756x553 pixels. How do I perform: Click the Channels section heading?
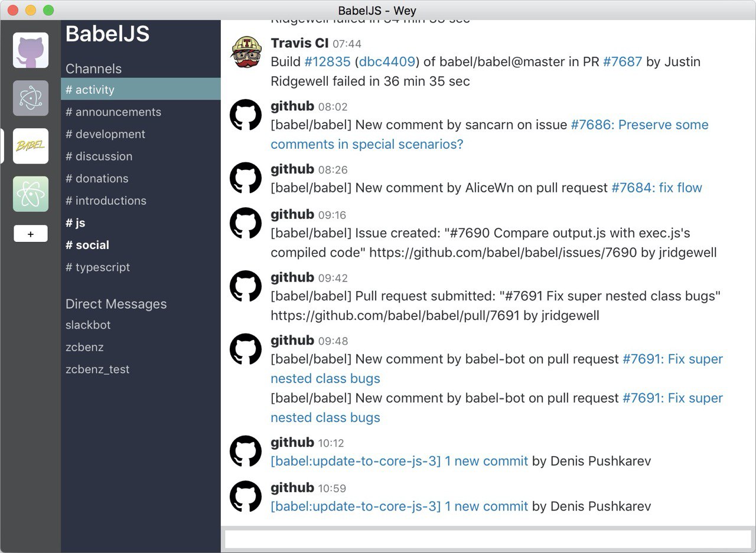(94, 68)
